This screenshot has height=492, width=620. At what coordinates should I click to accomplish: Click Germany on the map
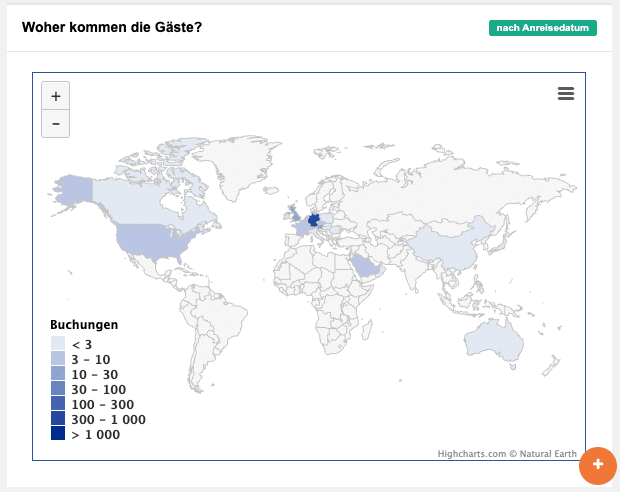pos(313,220)
